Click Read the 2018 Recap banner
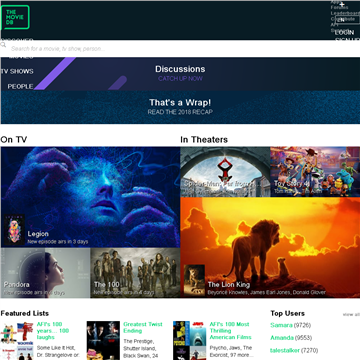 [180, 107]
